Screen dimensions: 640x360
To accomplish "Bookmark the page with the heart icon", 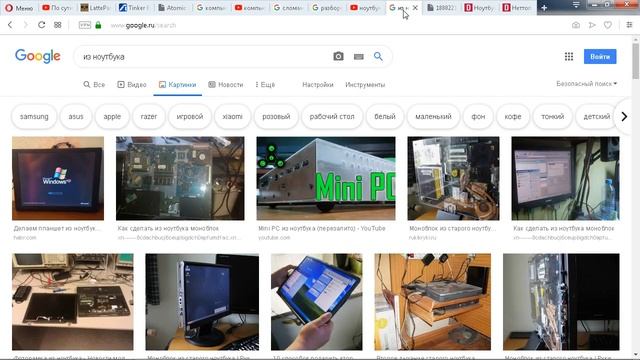I will 608,25.
